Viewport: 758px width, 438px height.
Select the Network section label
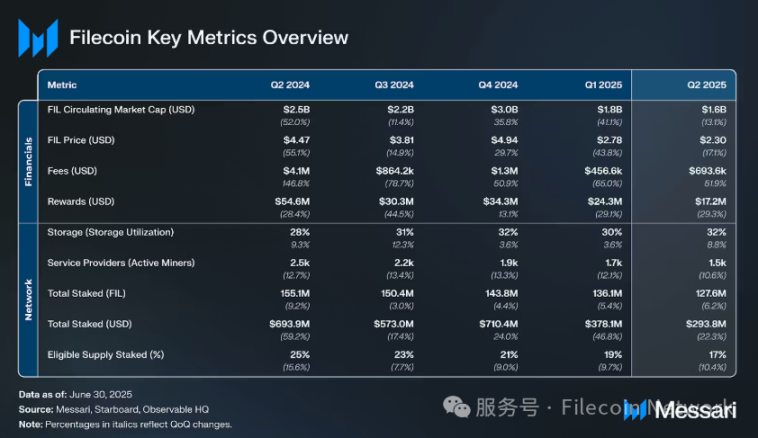click(x=28, y=297)
